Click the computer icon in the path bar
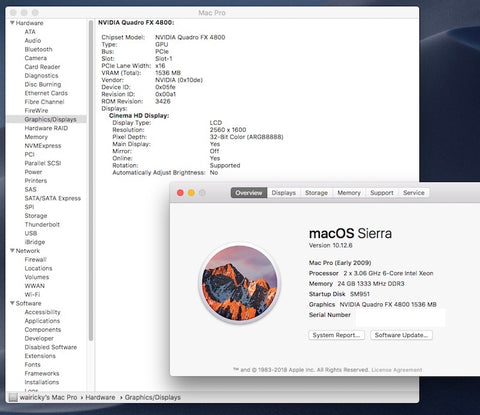This screenshot has width=480, height=415. coord(13,397)
